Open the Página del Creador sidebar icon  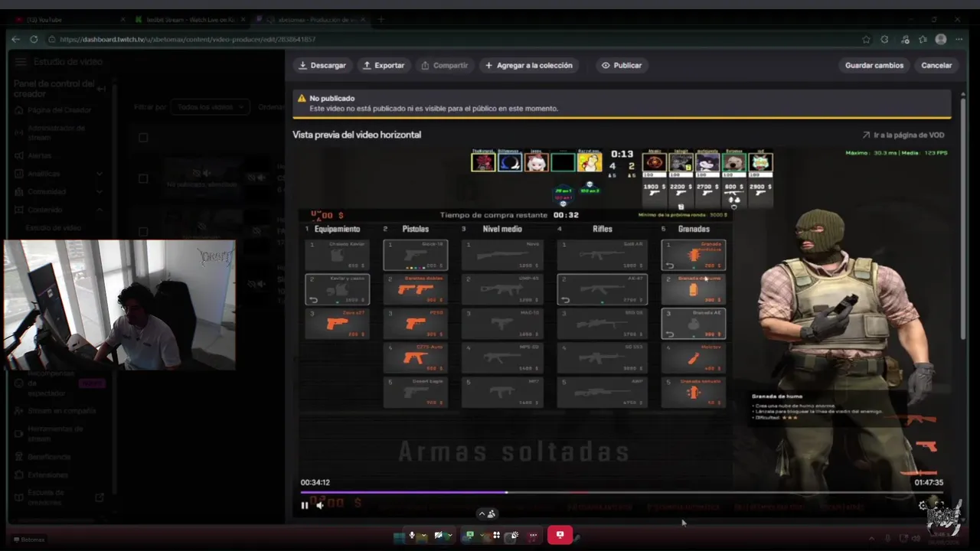20,110
